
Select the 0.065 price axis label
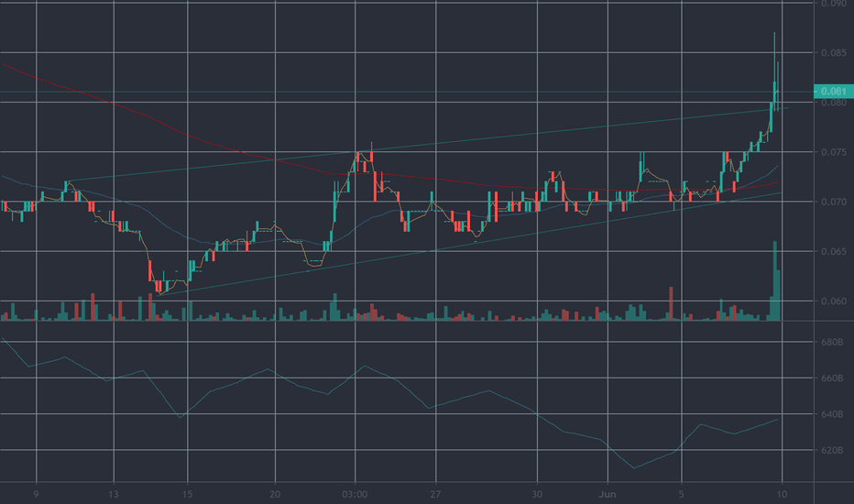(x=833, y=251)
